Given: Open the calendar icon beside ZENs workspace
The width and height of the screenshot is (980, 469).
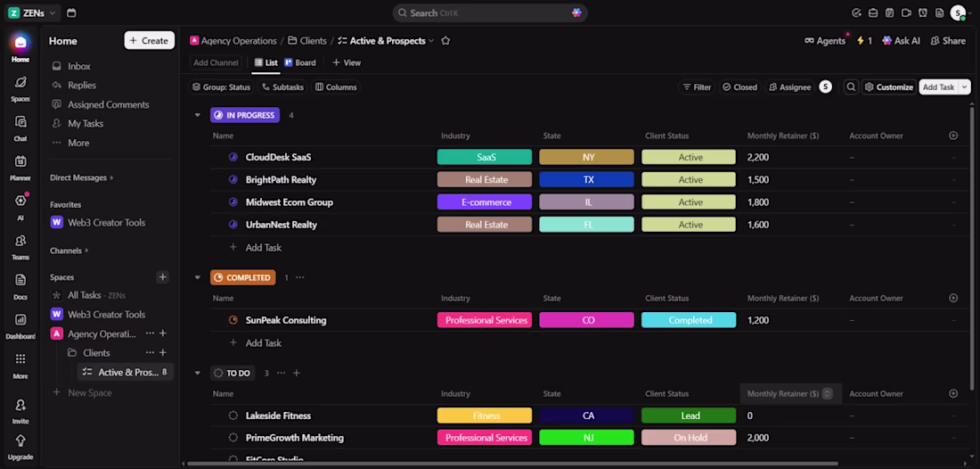Looking at the screenshot, I should click(71, 12).
